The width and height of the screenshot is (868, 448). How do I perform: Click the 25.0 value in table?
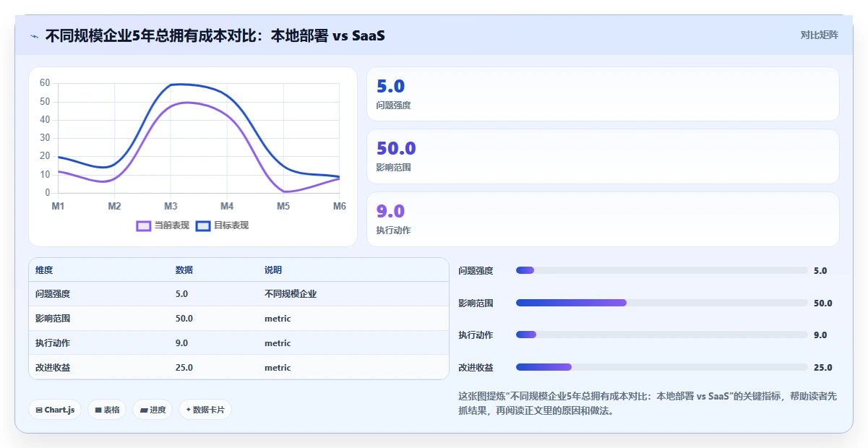[x=184, y=368]
